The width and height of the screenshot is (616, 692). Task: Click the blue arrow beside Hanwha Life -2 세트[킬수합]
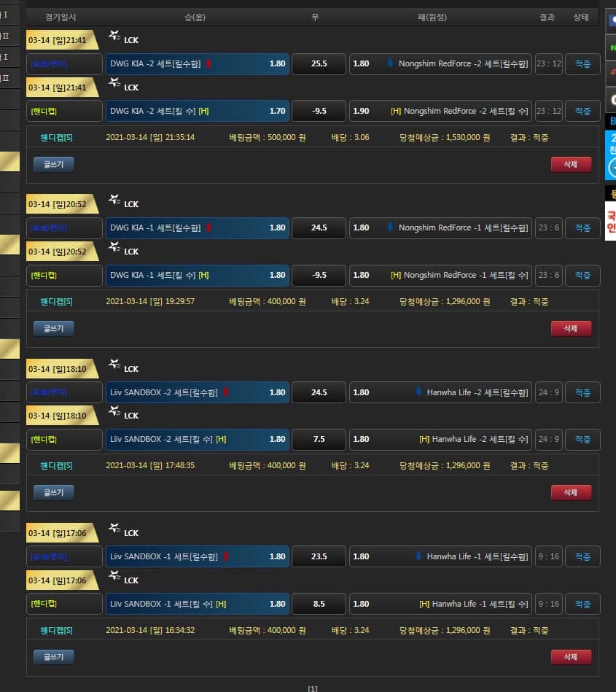[418, 392]
